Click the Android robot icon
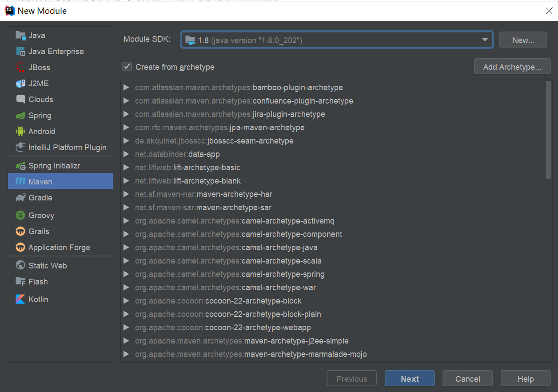558x392 pixels. [20, 132]
